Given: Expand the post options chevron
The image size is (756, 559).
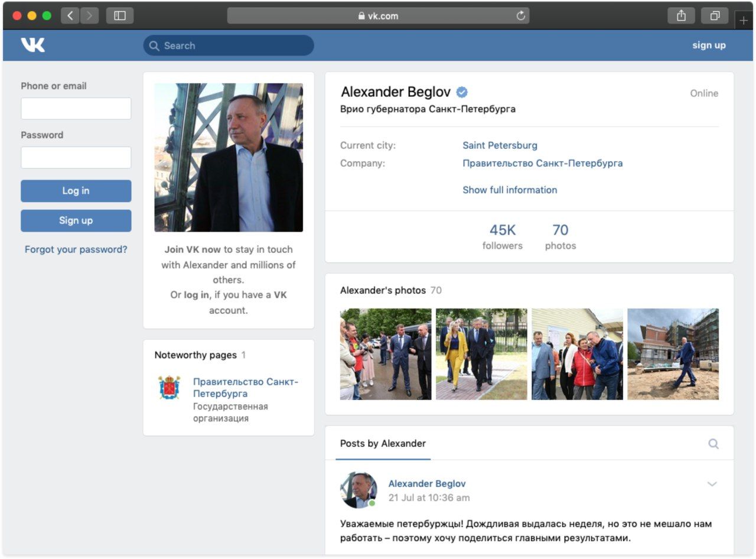Looking at the screenshot, I should [712, 484].
